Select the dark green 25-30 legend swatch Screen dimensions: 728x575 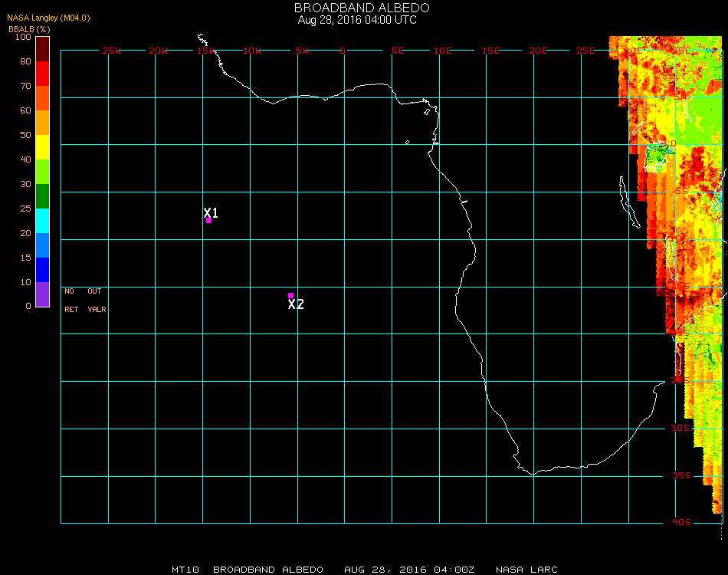tap(42, 196)
